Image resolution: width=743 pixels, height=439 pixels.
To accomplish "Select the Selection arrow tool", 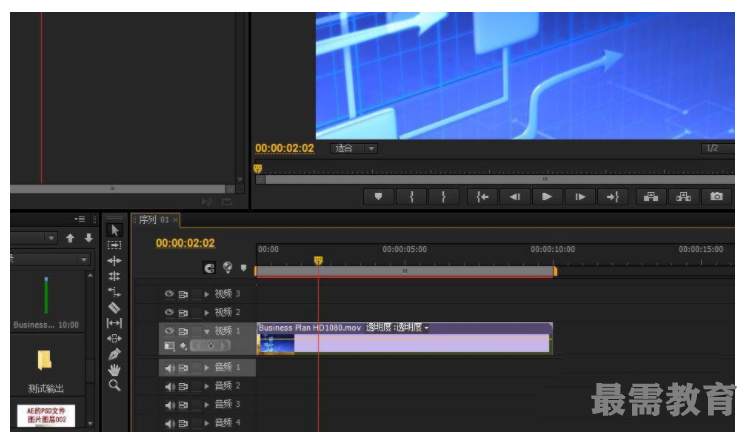I will 114,229.
